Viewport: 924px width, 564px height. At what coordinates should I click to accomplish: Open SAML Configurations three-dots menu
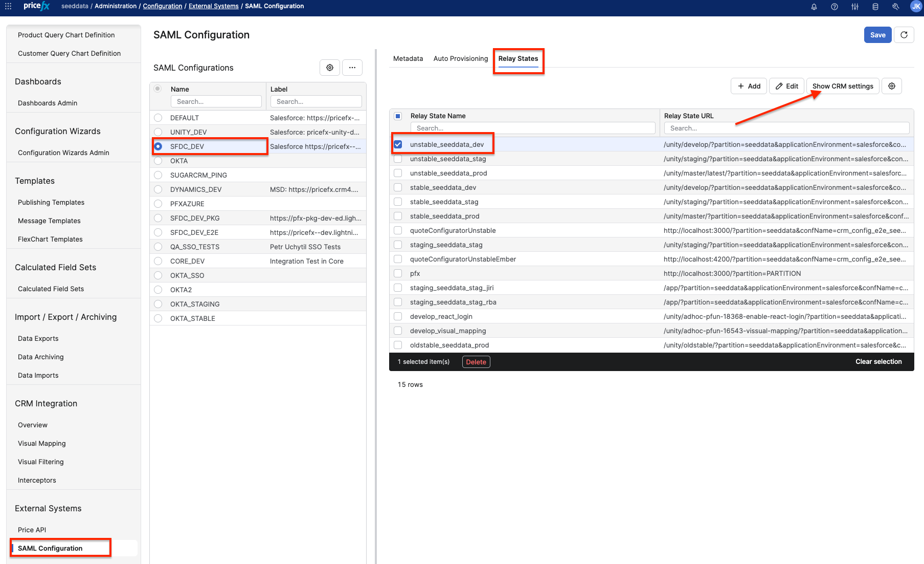point(352,68)
